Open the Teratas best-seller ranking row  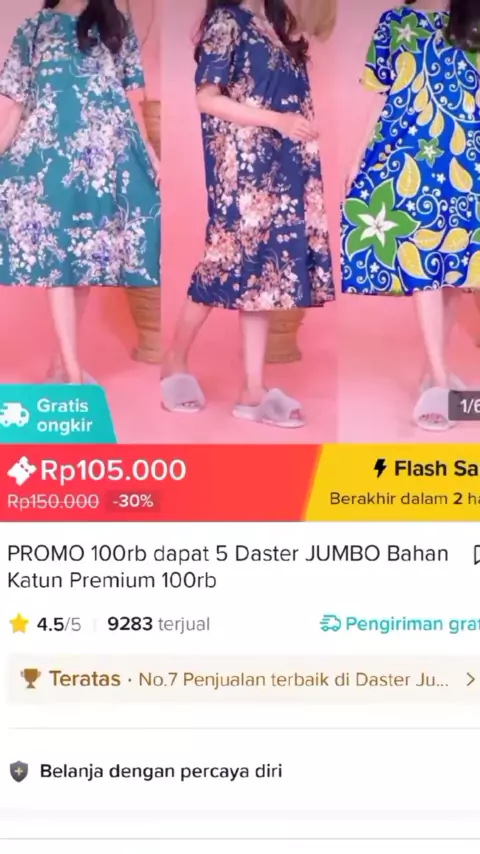244,679
